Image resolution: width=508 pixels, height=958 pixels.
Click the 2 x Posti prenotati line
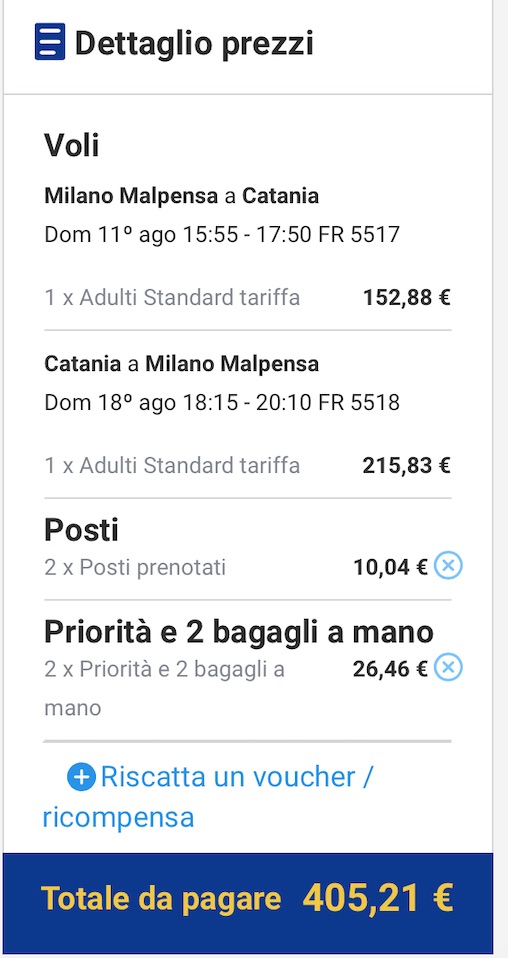[135, 568]
